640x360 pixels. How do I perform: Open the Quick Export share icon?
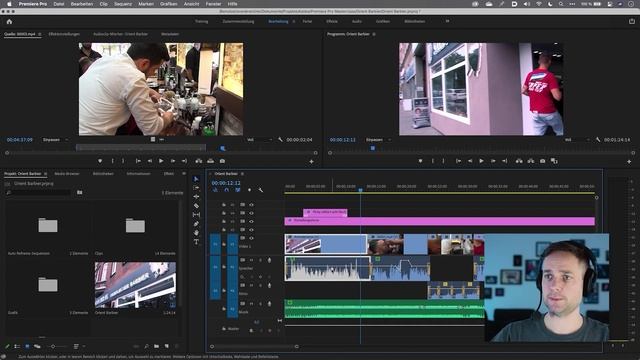(x=632, y=21)
